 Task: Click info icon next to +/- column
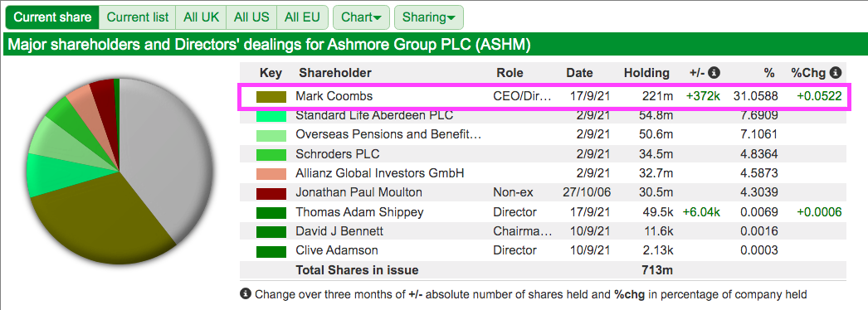[x=714, y=72]
